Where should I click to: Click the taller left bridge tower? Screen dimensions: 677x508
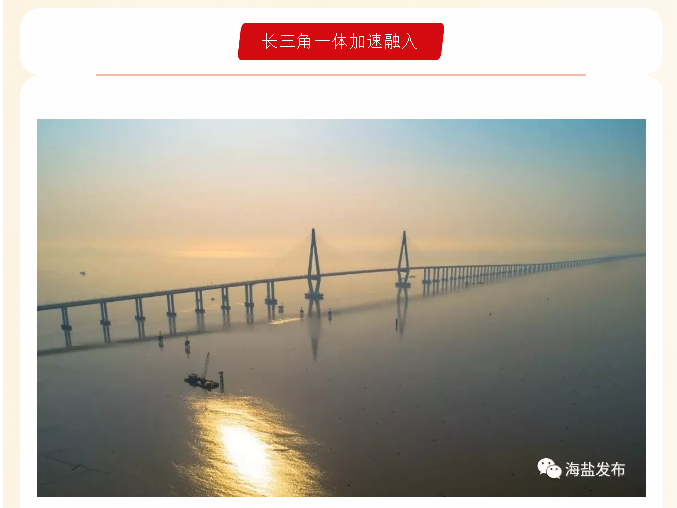(x=314, y=264)
